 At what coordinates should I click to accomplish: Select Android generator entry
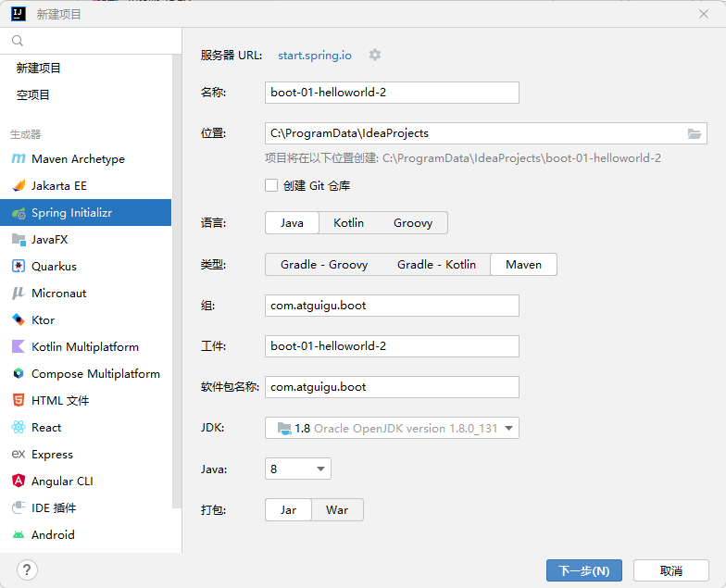85,535
